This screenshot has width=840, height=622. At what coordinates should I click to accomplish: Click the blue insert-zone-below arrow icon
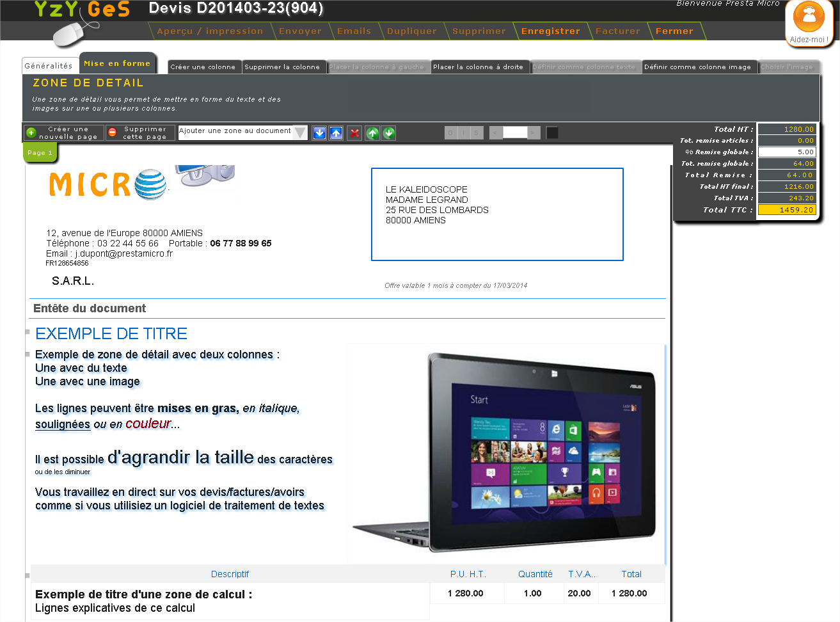pos(319,132)
